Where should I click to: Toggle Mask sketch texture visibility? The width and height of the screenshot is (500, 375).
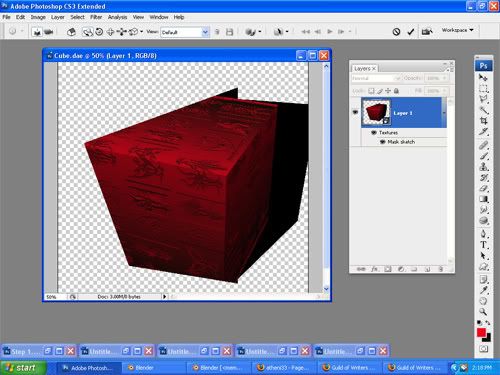[383, 142]
